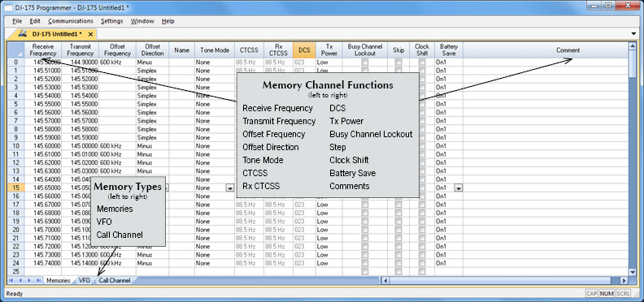
Task: Open the Edit menu
Action: (35, 21)
